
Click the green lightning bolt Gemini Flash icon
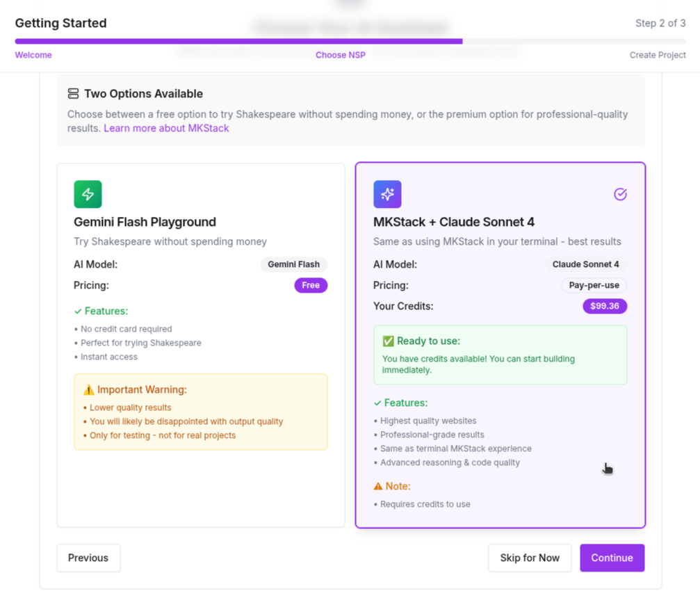tap(88, 194)
